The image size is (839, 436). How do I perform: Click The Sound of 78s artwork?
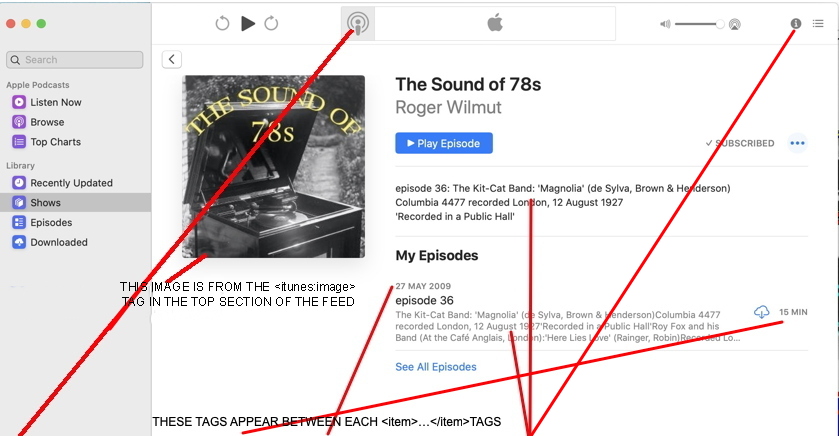click(273, 166)
